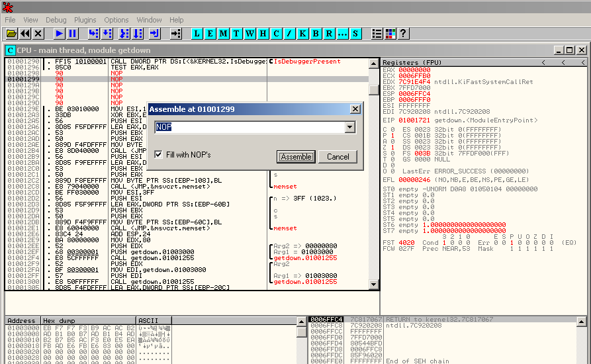Click the Open file folder icon
Image resolution: width=591 pixels, height=364 pixels.
pyautogui.click(x=11, y=33)
